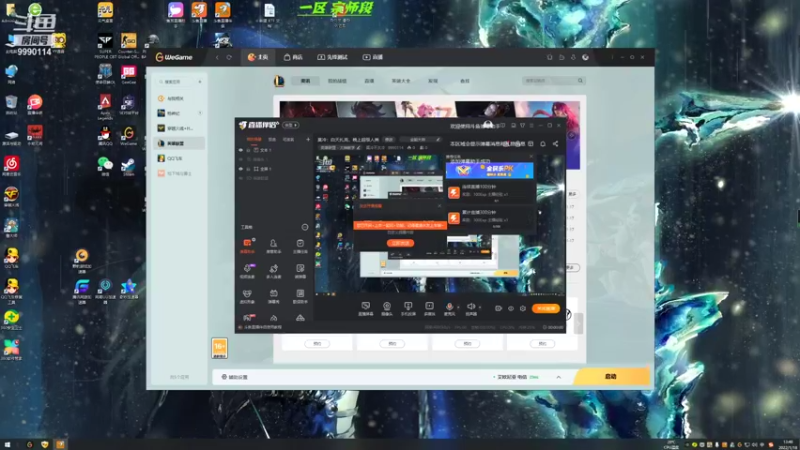Viewport: 800px width, 450px height.
Task: Select the orange active scene tab in streaming app
Action: coord(254,139)
